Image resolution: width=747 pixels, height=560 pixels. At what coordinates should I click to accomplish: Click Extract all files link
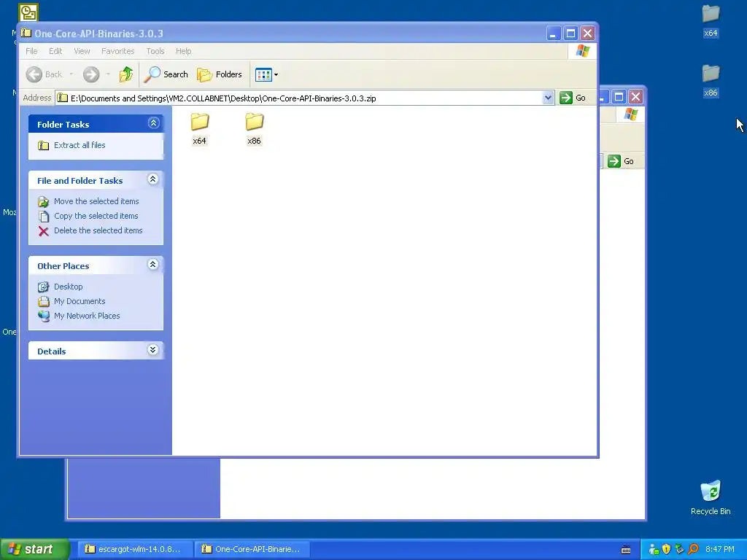(x=80, y=145)
